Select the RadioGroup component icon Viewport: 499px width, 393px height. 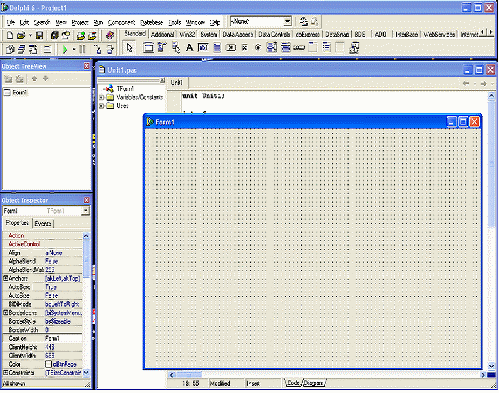(327, 48)
